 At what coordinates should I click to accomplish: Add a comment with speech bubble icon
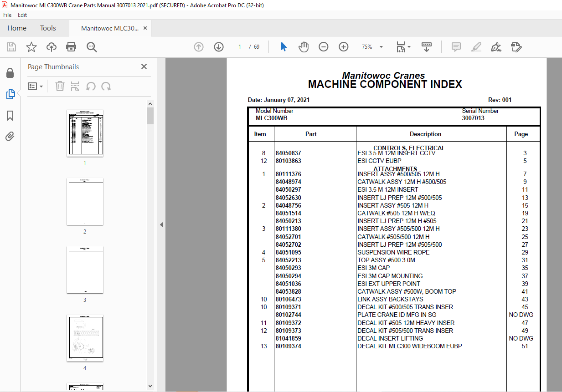point(456,47)
